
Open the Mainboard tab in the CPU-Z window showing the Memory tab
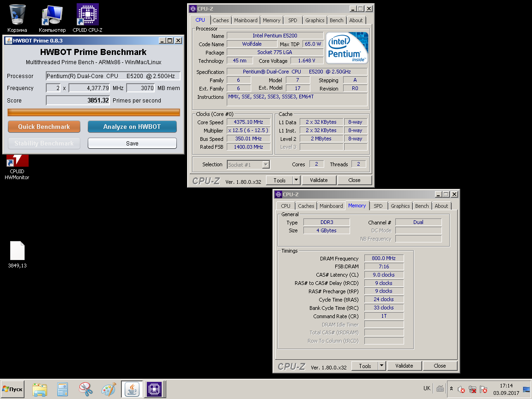click(331, 206)
